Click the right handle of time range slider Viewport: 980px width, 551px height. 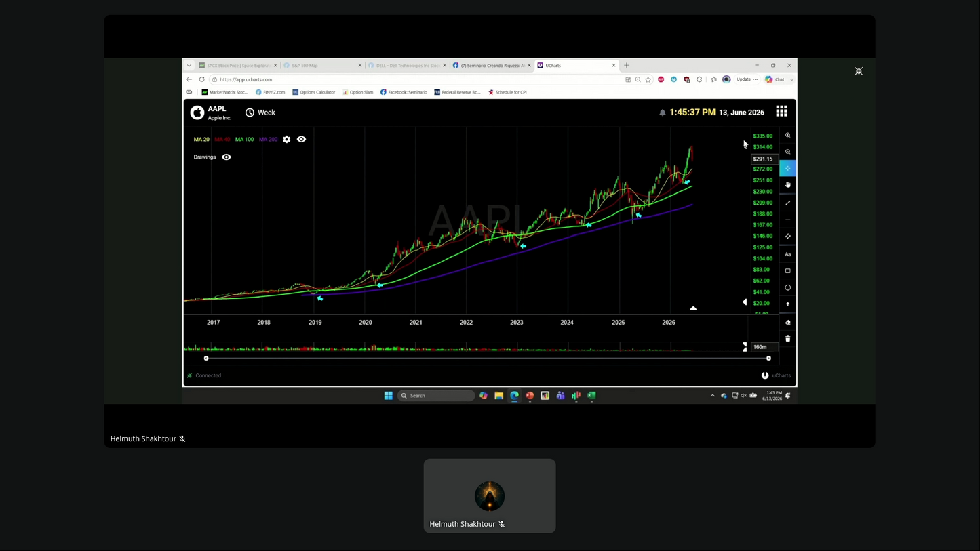[x=768, y=359]
